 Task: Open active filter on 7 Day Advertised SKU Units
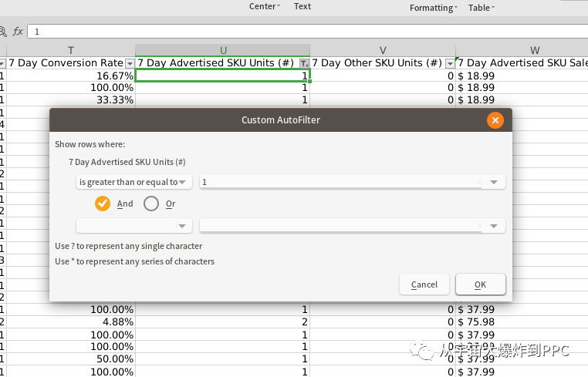[304, 63]
